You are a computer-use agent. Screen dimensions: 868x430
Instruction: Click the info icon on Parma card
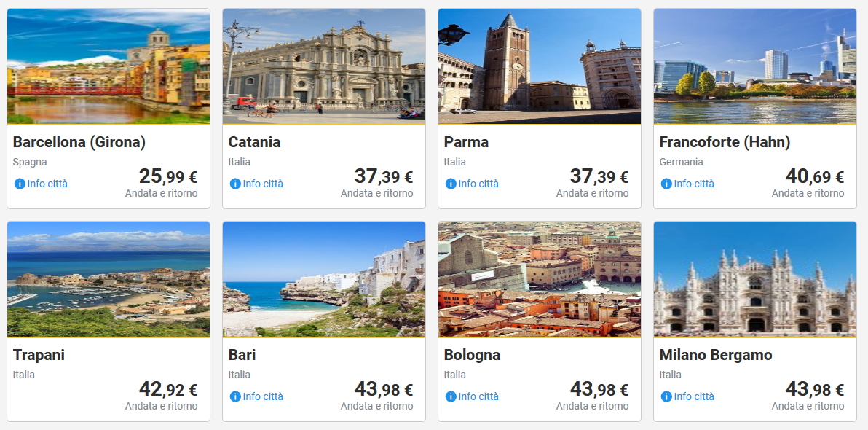[451, 184]
